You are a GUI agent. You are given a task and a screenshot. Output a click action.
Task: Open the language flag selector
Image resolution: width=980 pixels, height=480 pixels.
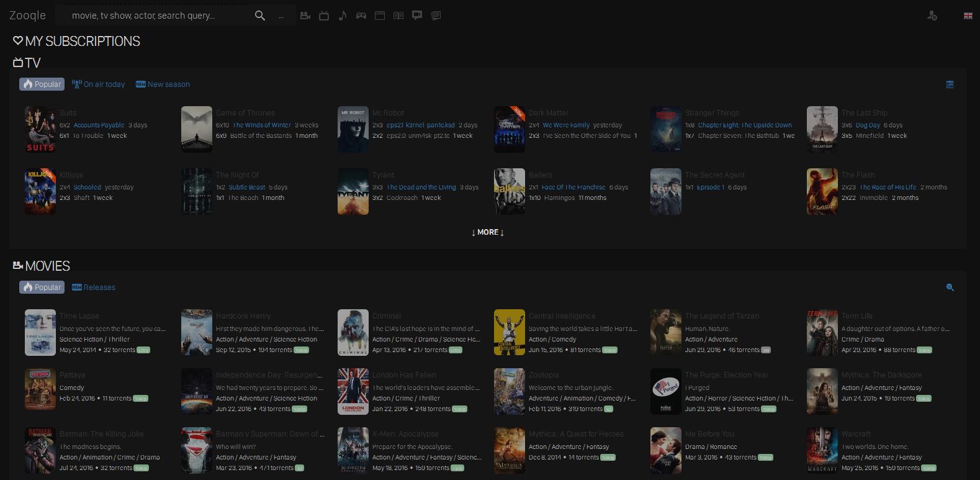pyautogui.click(x=968, y=16)
